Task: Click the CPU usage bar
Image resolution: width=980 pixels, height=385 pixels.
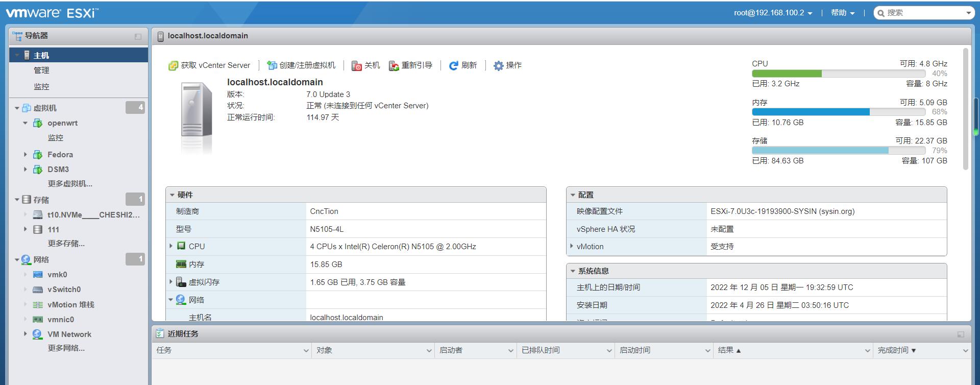Action: (x=839, y=74)
